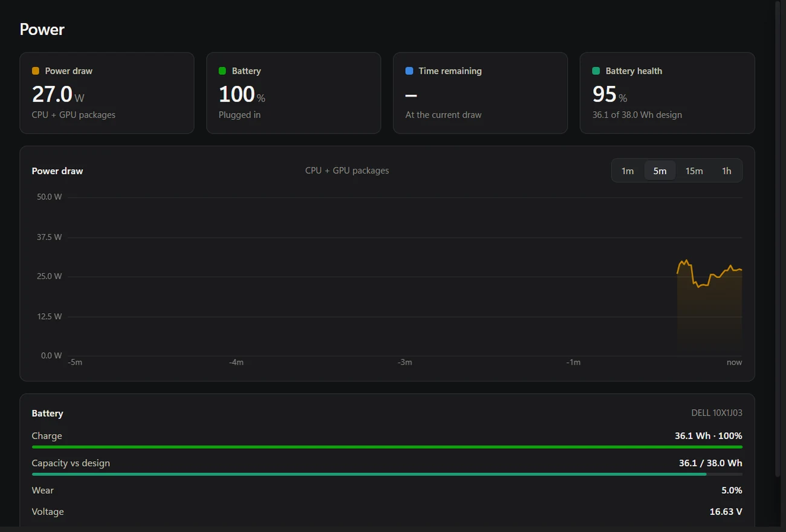The image size is (786, 532).
Task: Click the chart's 'Power draw' title
Action: (57, 171)
